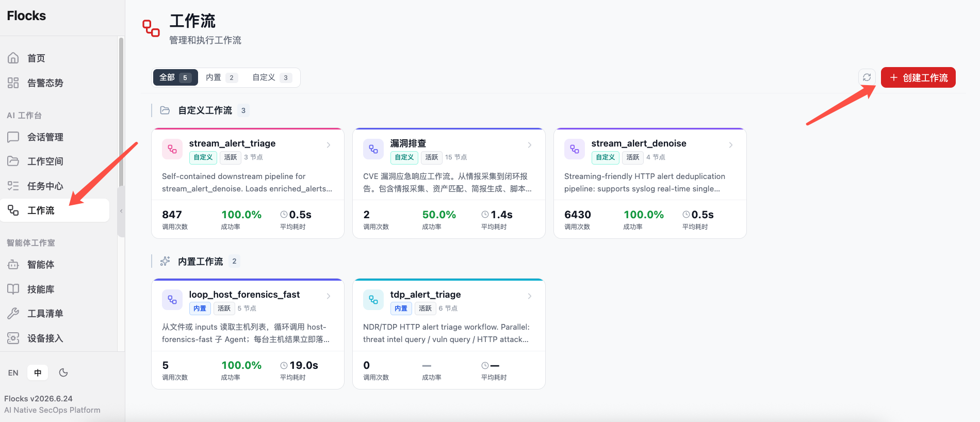Click the 管理和执行工作流 subtitle
The width and height of the screenshot is (980, 422).
pos(205,40)
